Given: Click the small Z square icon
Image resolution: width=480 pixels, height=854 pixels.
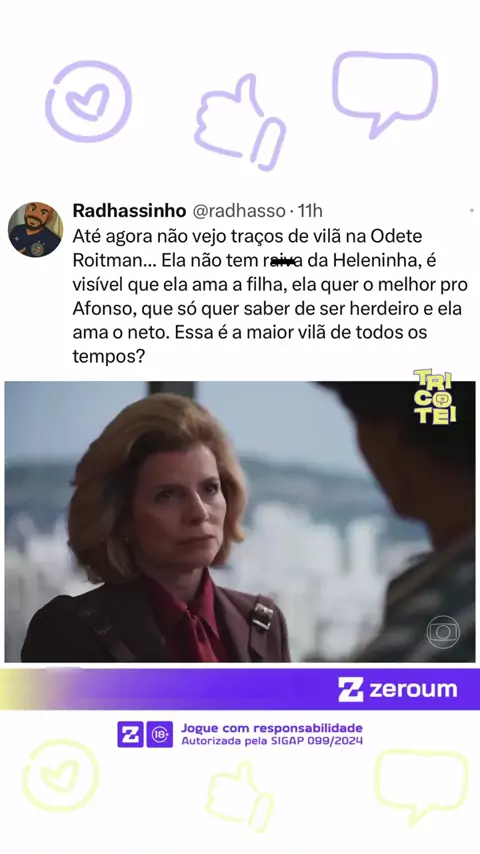Looking at the screenshot, I should click(x=130, y=734).
